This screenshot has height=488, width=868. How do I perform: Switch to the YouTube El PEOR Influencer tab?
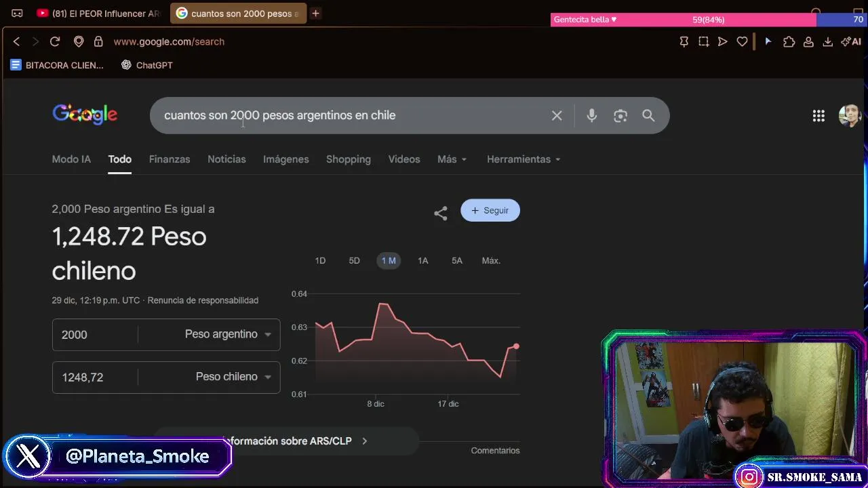pyautogui.click(x=98, y=14)
